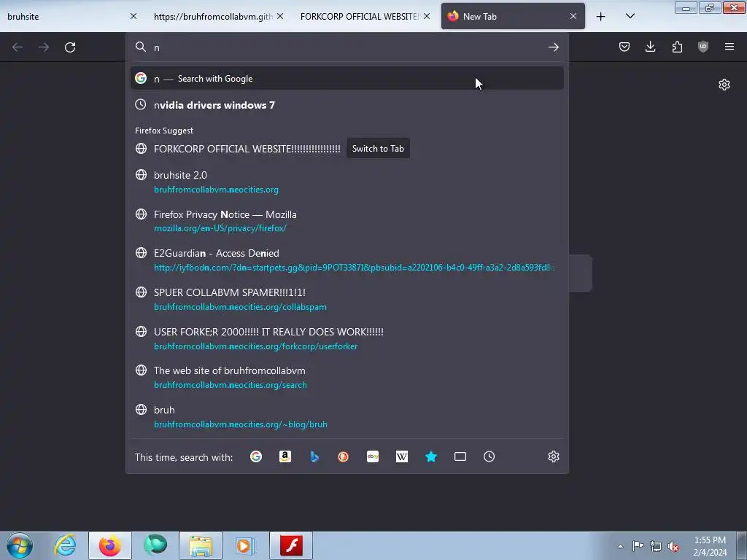
Task: Open Windows Start menu orb
Action: coord(20,545)
